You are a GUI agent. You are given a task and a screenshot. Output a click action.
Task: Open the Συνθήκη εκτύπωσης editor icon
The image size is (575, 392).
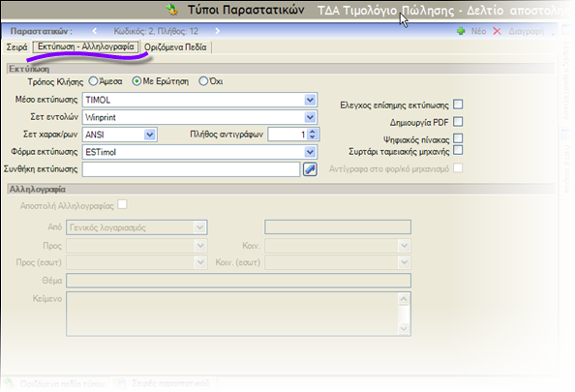[310, 169]
